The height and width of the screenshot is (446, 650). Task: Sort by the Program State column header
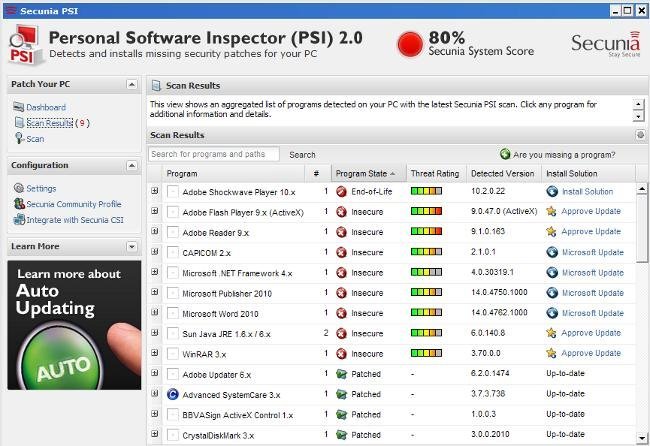[369, 173]
